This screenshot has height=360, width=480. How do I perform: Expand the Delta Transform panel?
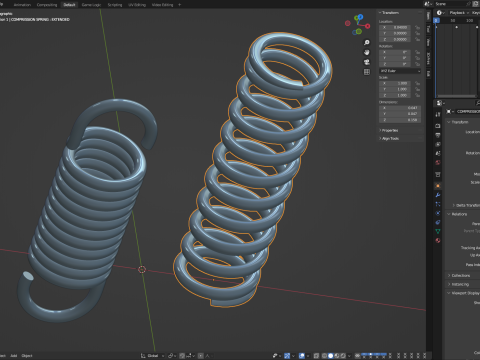[x=466, y=205]
